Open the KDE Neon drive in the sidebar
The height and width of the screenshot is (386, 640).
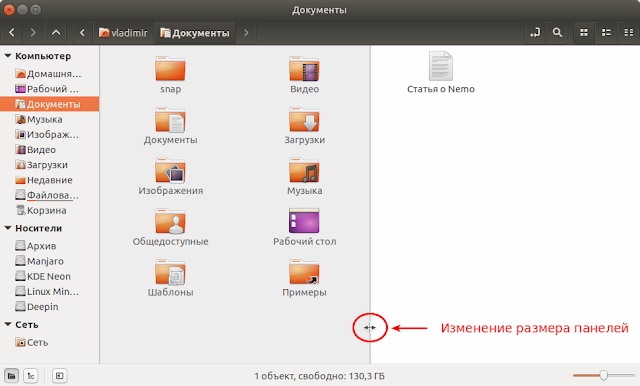[x=49, y=276]
